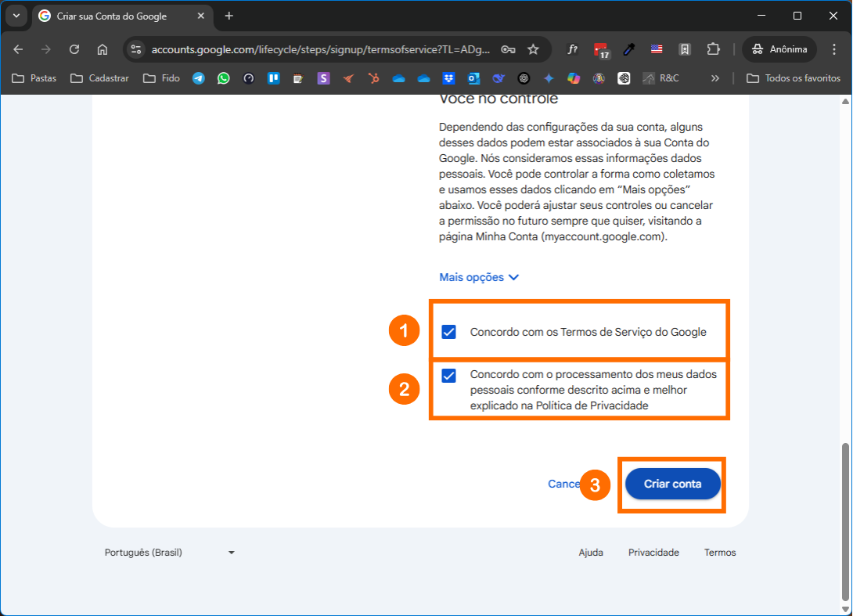Viewport: 853px width, 616px height.
Task: Toggle the personal data processing consent checkbox
Action: click(x=448, y=376)
